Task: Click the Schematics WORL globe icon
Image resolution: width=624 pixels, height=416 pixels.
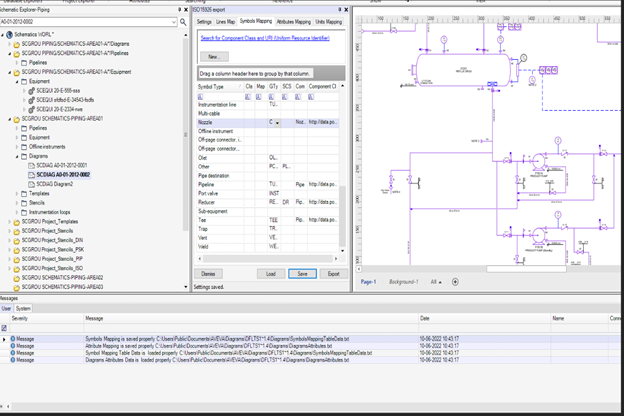Action: click(10, 35)
